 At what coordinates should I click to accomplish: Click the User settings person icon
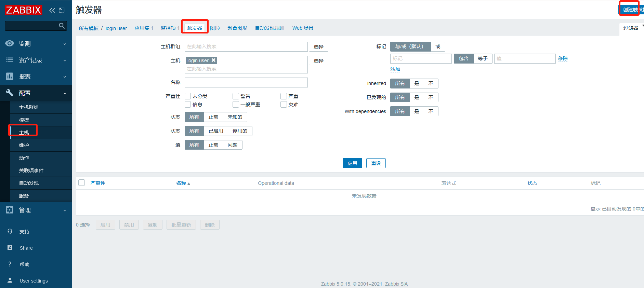10,280
